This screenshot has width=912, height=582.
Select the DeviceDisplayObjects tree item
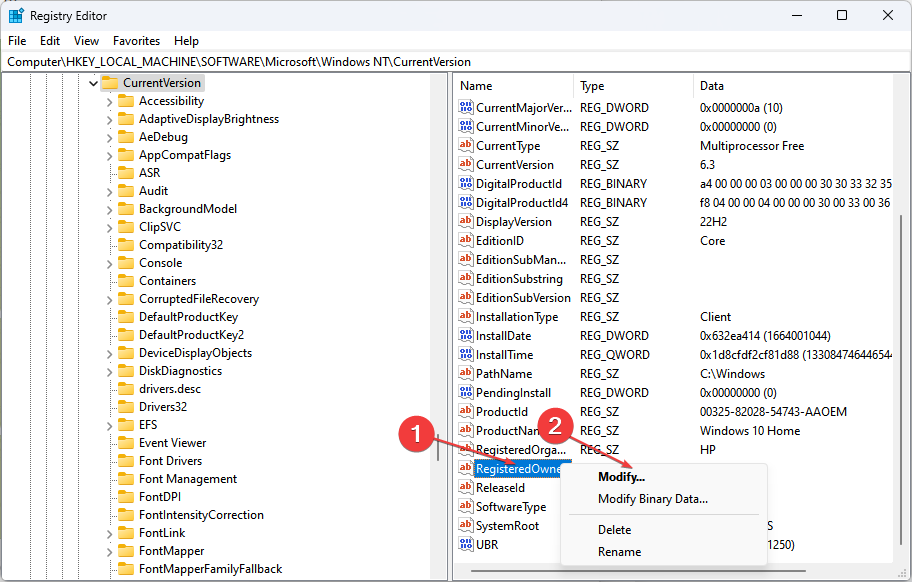click(x=195, y=353)
